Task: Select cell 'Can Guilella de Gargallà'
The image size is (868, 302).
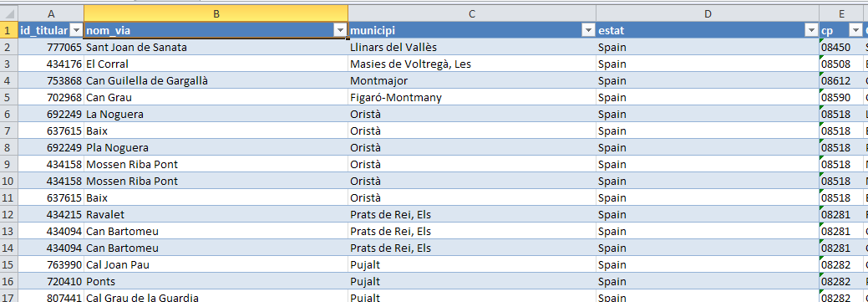Action: coord(216,81)
